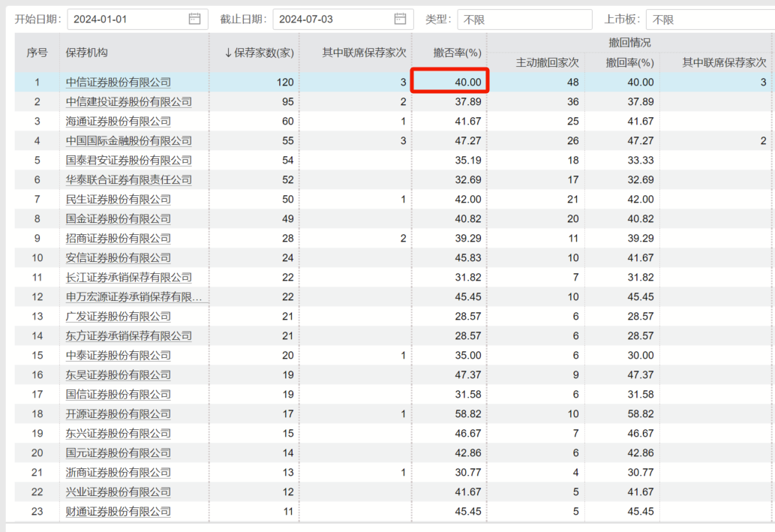The height and width of the screenshot is (532, 775).
Task: Select 撤否率 value 31.82 for 长江证券
Action: [468, 278]
